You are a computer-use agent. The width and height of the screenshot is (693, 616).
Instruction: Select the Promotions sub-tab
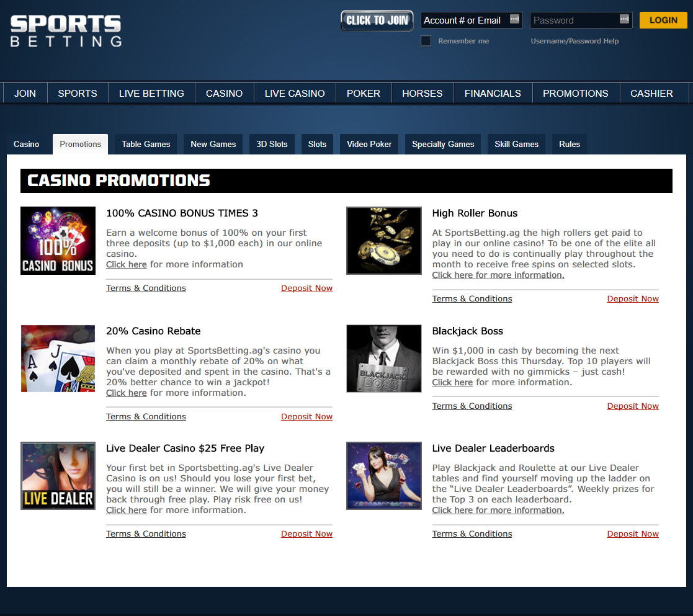click(x=80, y=144)
